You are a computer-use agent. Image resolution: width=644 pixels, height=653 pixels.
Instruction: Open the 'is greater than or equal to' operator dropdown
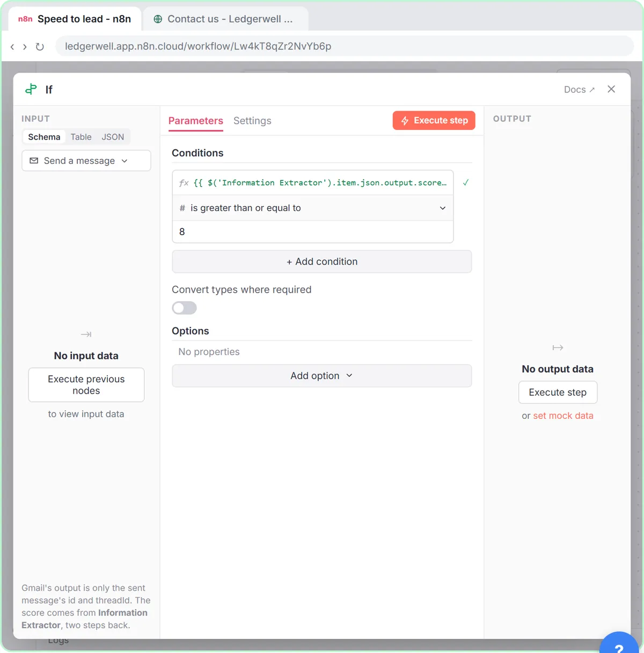[313, 208]
